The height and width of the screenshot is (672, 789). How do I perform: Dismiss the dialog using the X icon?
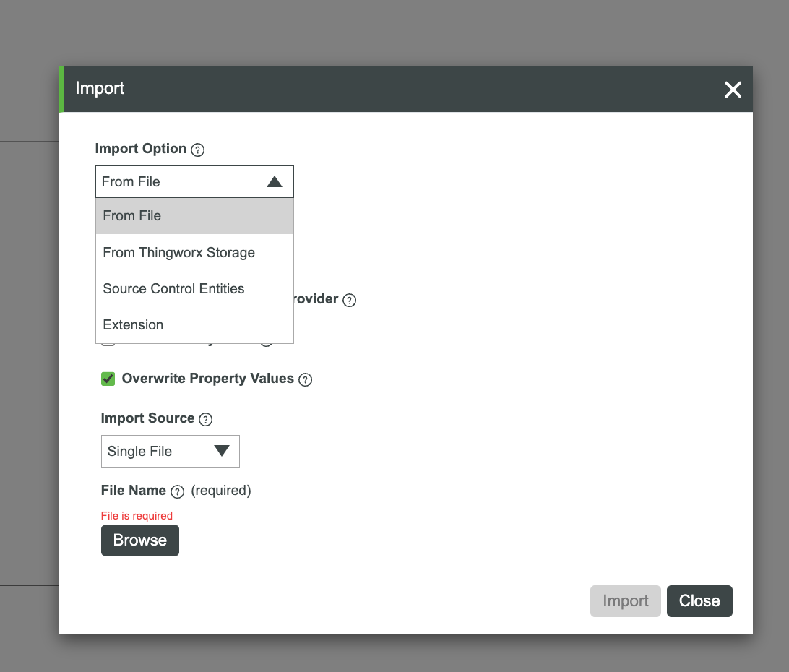point(733,90)
